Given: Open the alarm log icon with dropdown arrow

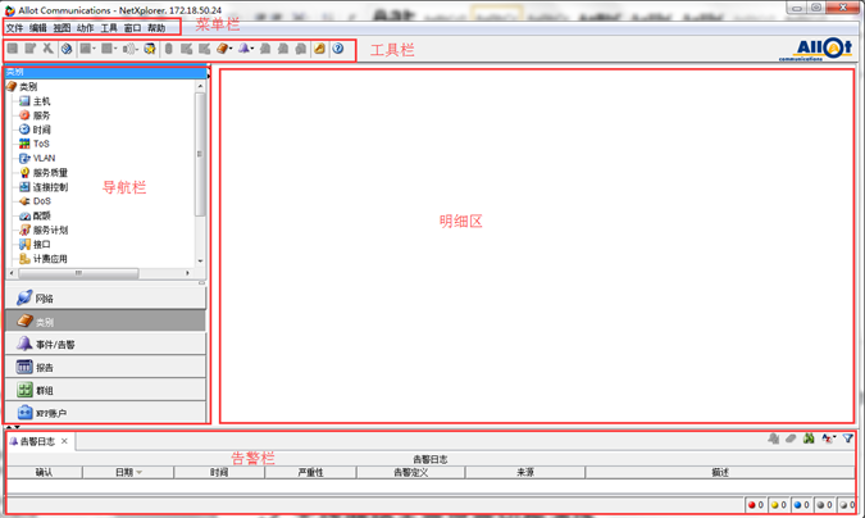Looking at the screenshot, I should click(x=829, y=439).
